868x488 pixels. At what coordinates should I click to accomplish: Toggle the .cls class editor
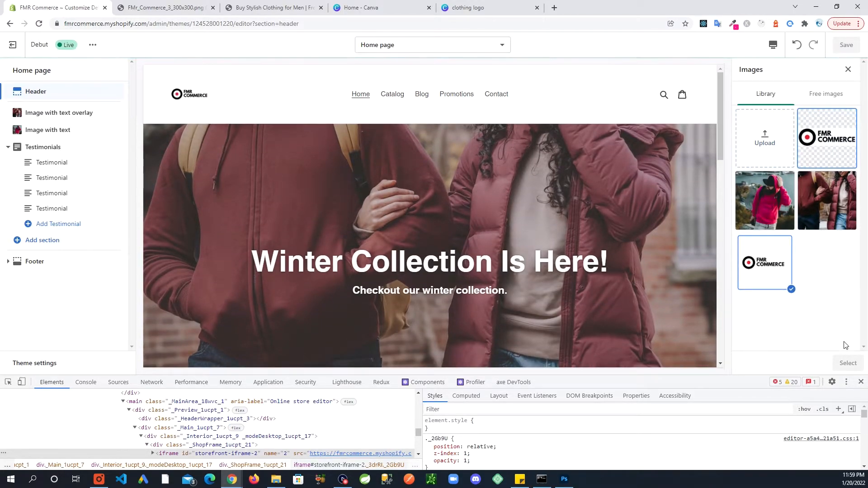point(823,409)
